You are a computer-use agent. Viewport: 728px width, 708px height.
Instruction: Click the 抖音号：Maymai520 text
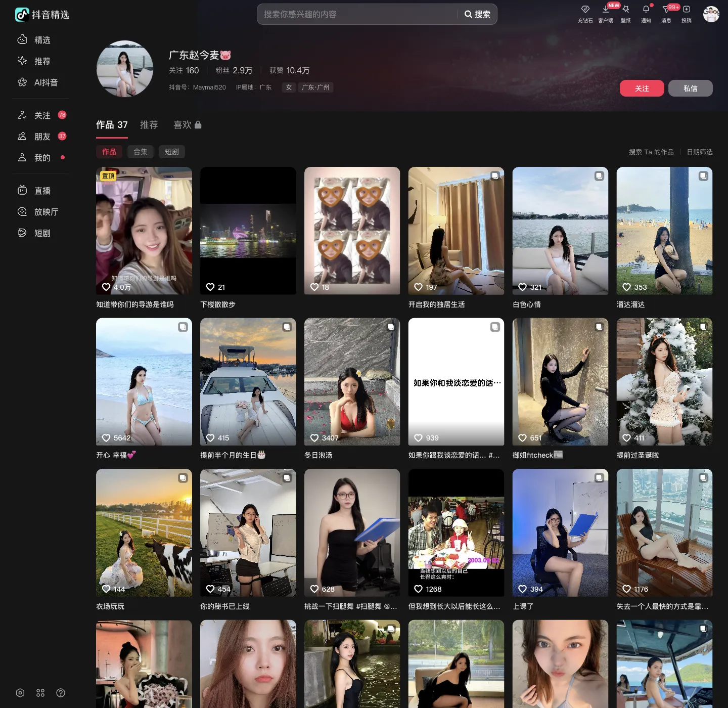point(198,87)
